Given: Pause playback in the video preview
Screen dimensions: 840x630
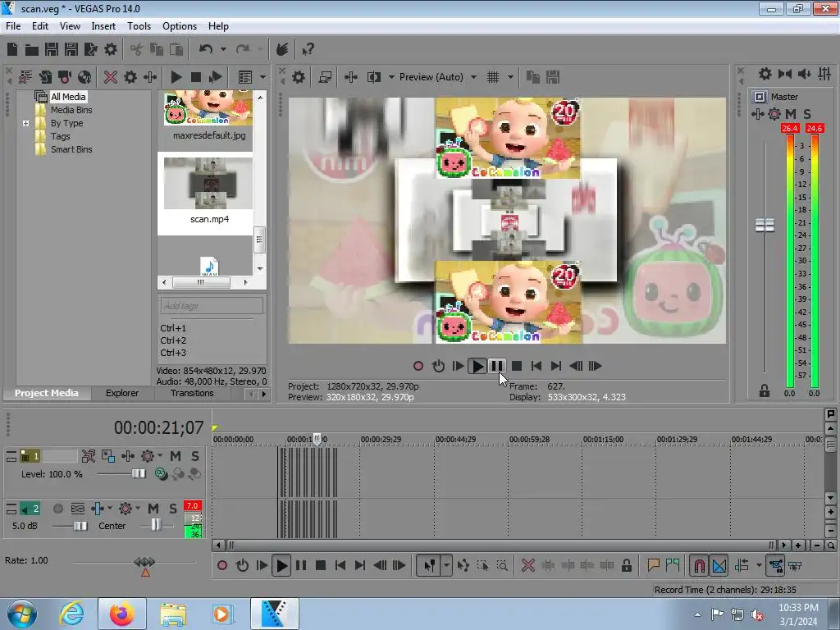Looking at the screenshot, I should (496, 366).
